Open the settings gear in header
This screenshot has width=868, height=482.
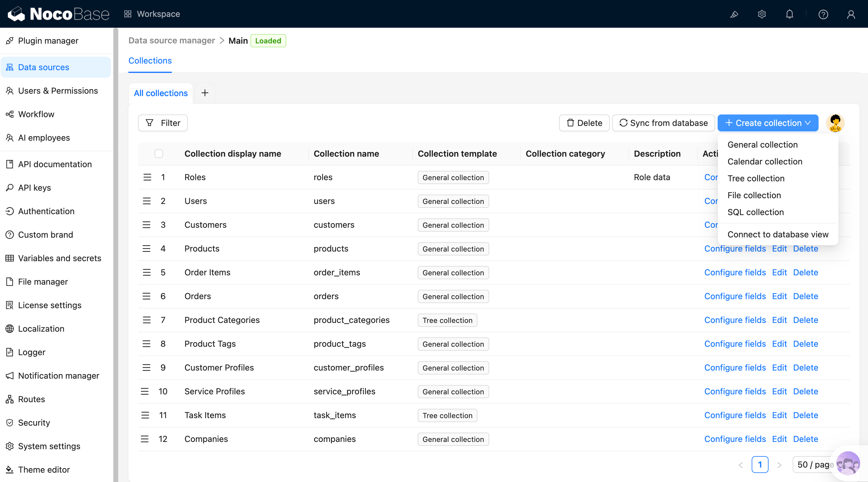762,14
